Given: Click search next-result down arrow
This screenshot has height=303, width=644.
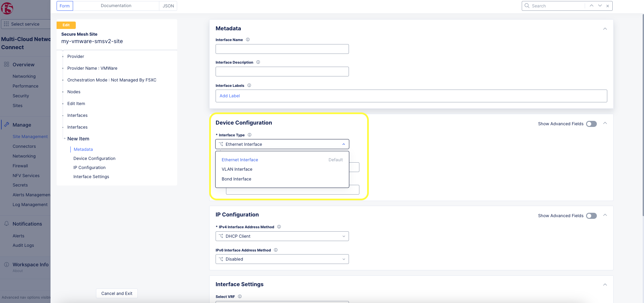Looking at the screenshot, I should coord(600,6).
